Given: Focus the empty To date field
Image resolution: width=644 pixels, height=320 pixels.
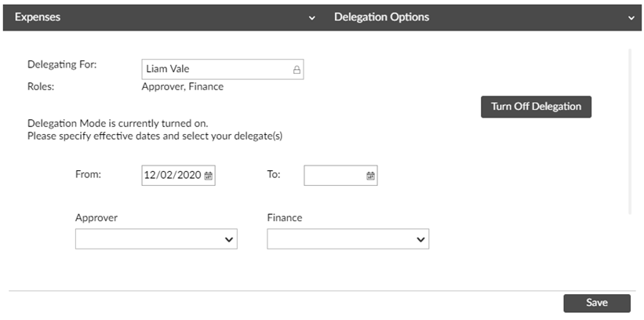Looking at the screenshot, I should pyautogui.click(x=340, y=176).
